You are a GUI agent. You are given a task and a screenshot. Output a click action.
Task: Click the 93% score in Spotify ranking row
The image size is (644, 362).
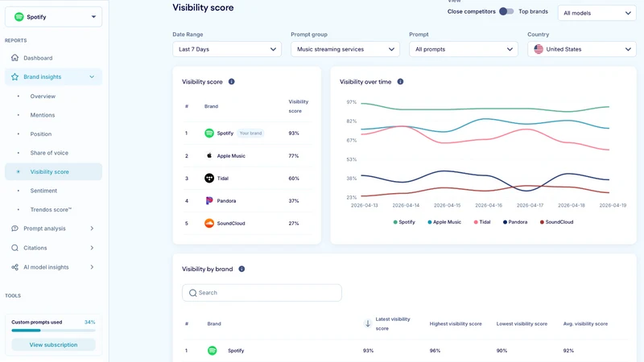pos(294,133)
